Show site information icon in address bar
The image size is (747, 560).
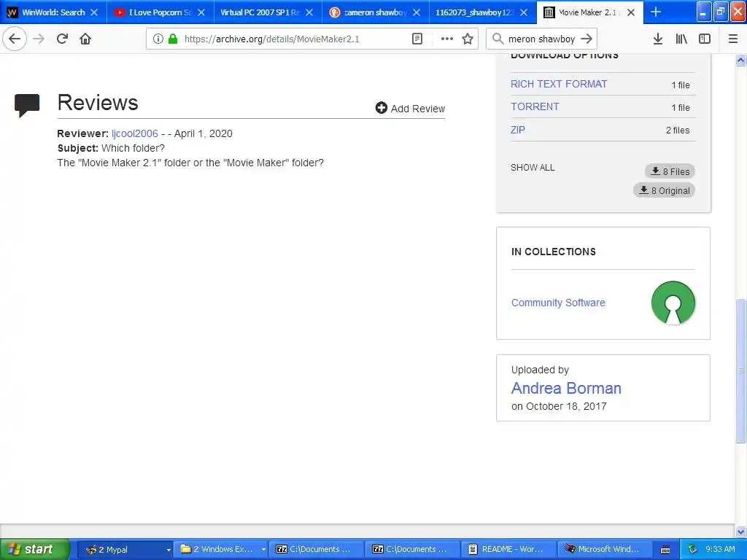(158, 39)
